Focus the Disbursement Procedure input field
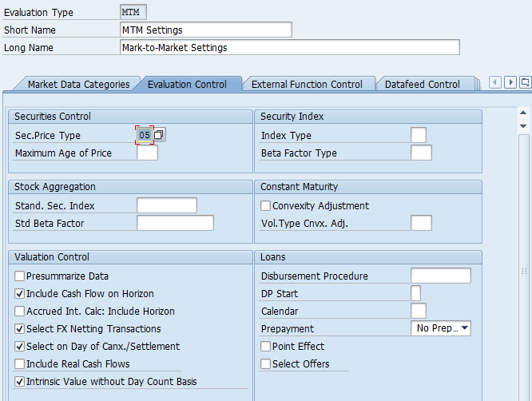 pos(440,276)
